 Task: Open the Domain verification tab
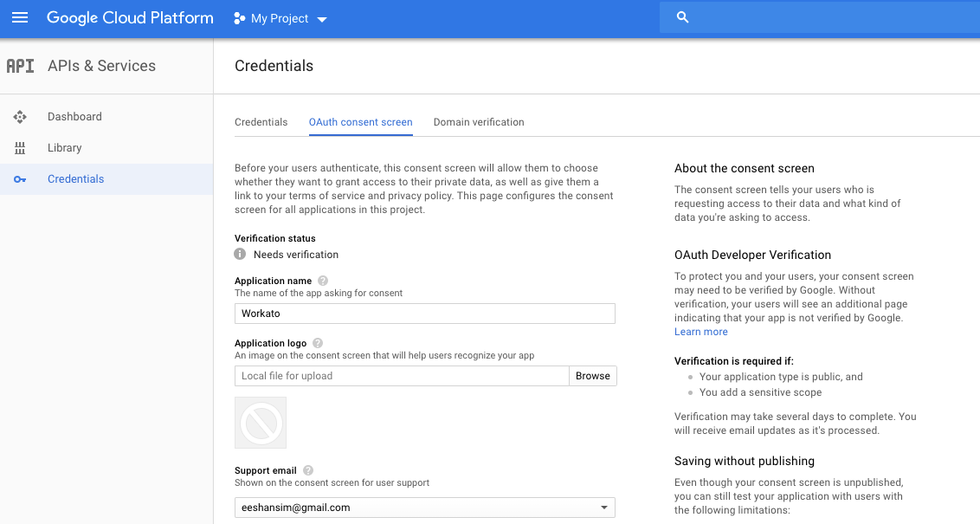tap(479, 122)
